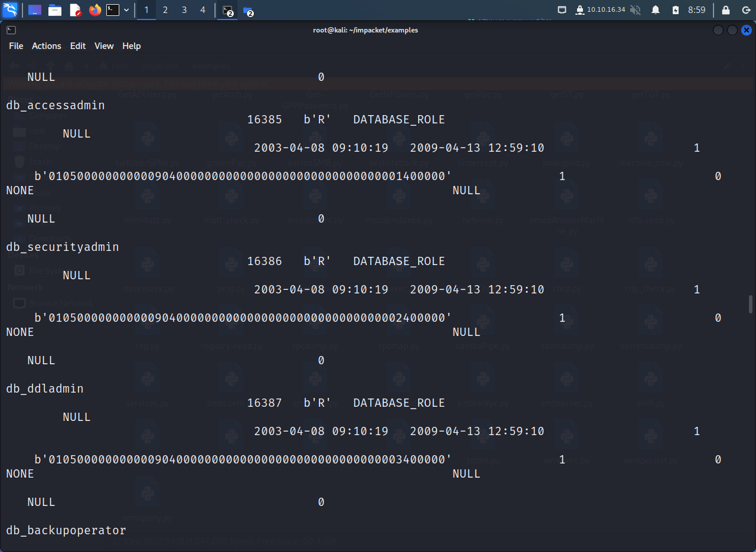This screenshot has width=756, height=552.
Task: Click the window title root@kali: ~/impacket/examples
Action: [366, 30]
